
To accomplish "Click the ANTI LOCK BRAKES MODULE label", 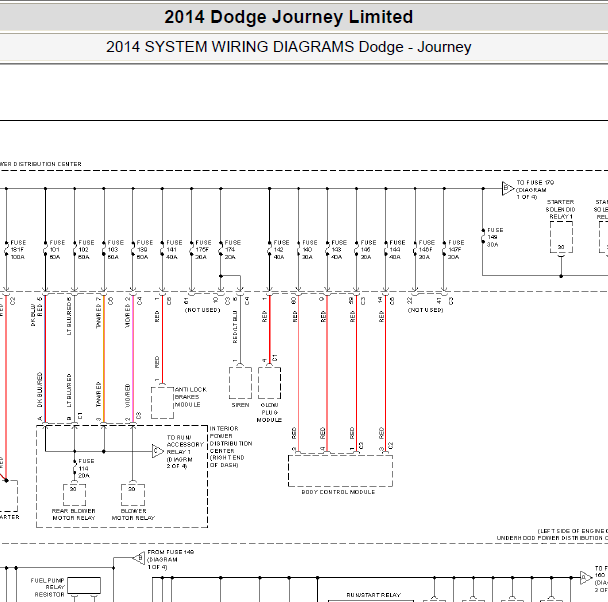I will tap(191, 397).
